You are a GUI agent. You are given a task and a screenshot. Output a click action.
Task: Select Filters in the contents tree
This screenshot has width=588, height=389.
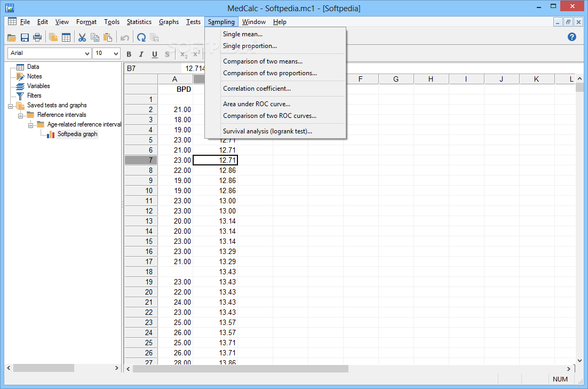tap(34, 96)
